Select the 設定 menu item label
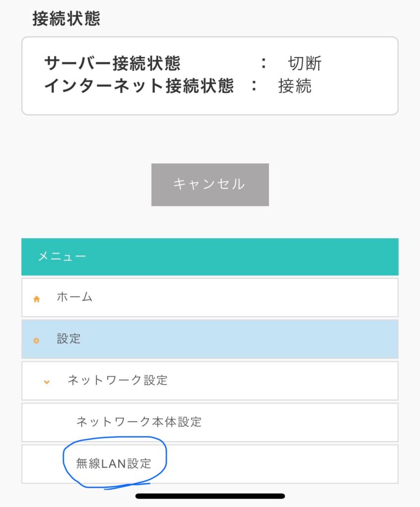 tap(69, 339)
